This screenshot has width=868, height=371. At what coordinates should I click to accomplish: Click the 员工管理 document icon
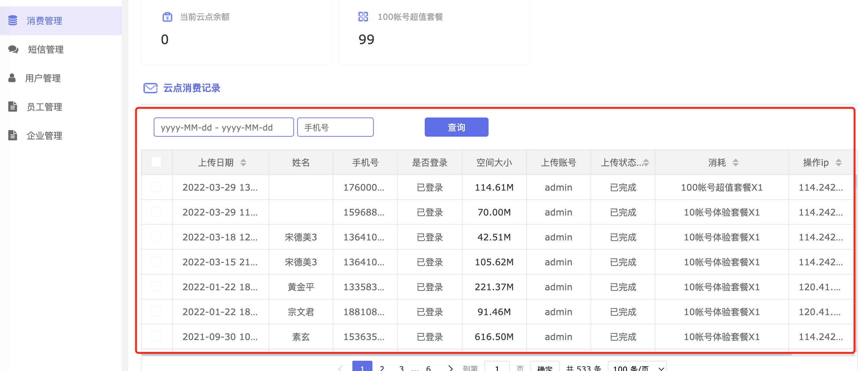coord(13,107)
